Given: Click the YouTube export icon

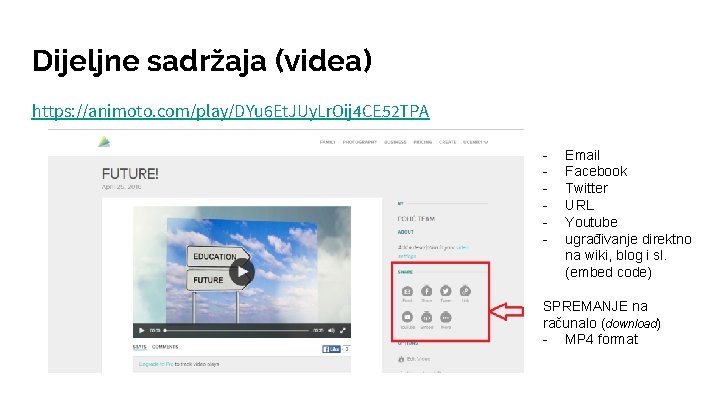Looking at the screenshot, I should coord(407,317).
